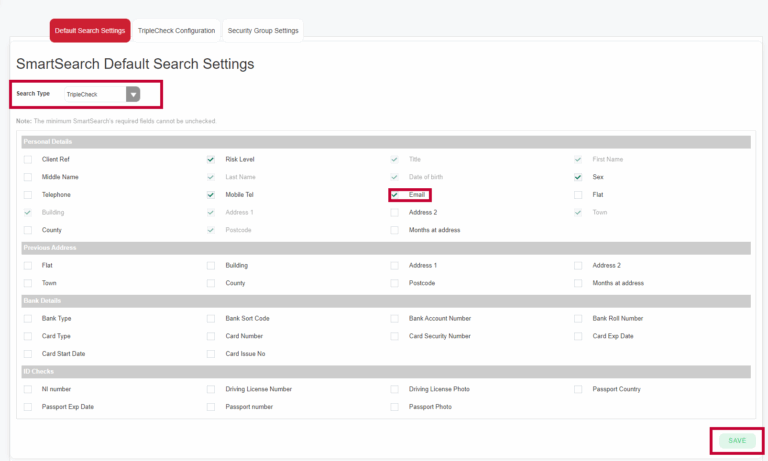Expand the Search Type dropdown arrow
This screenshot has width=768, height=461.
(x=133, y=94)
